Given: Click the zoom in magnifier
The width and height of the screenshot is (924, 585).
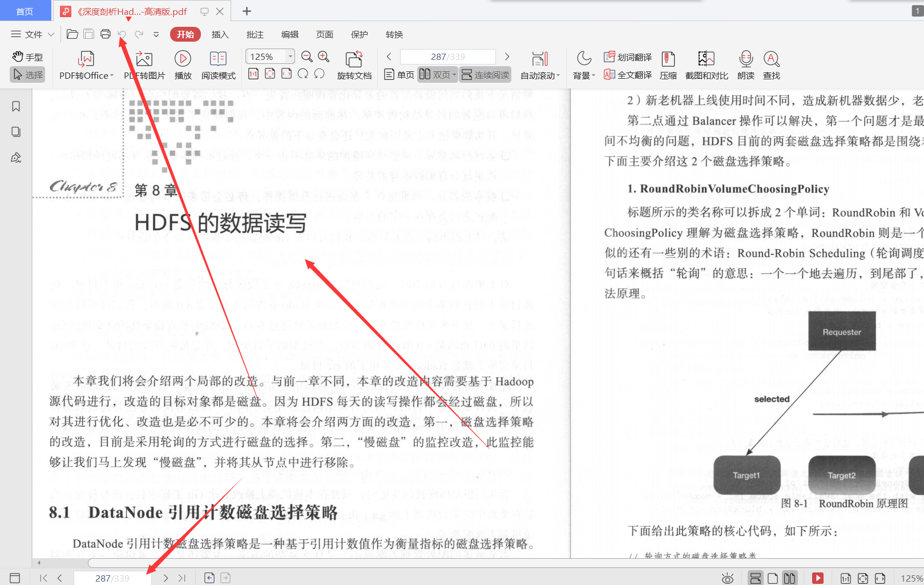Looking at the screenshot, I should [324, 57].
